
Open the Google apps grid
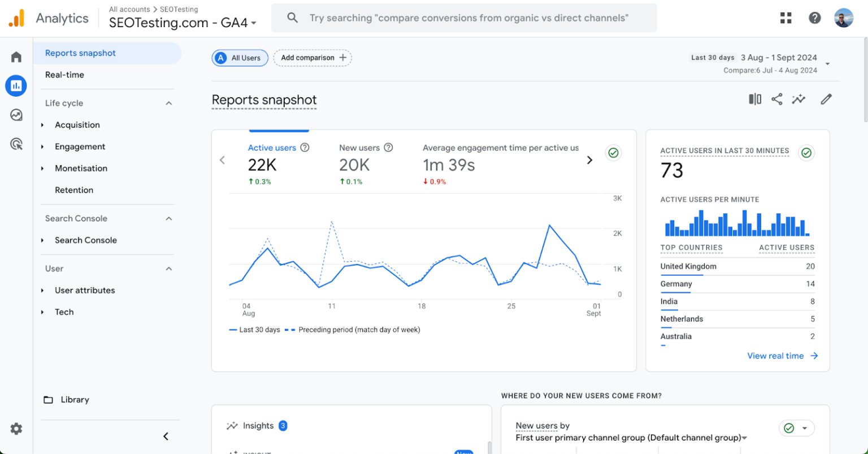click(785, 18)
